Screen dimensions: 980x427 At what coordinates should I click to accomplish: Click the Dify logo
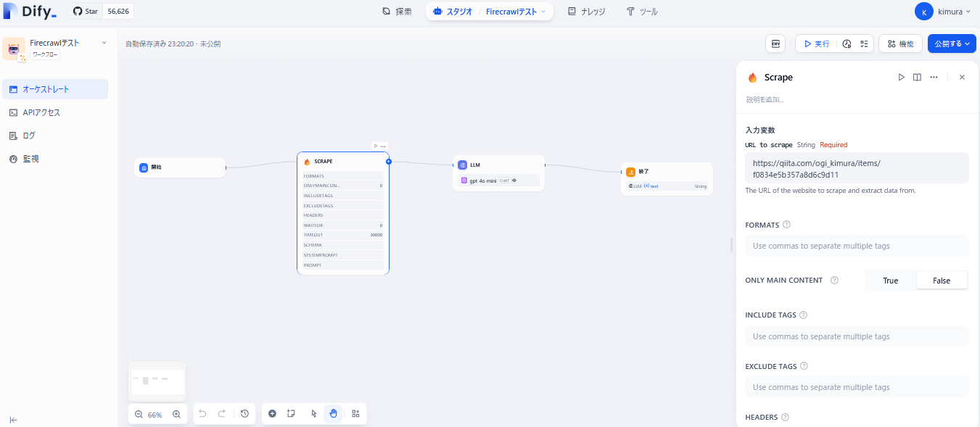point(29,12)
